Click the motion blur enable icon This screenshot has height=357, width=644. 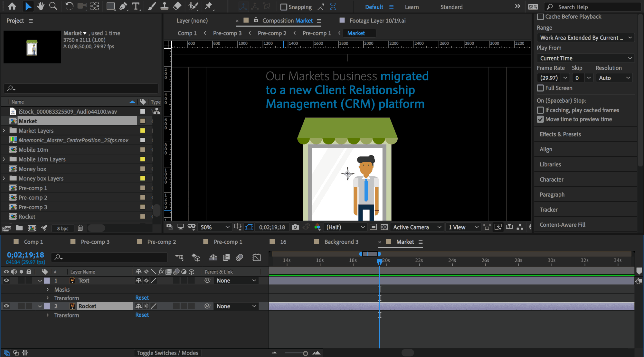239,257
